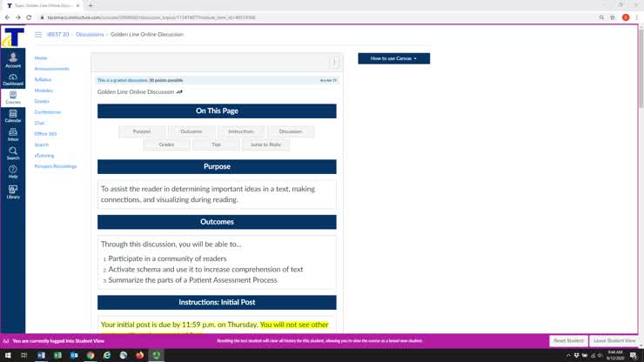644x362 pixels.
Task: Open Firefox from the taskbar
Action: tap(139, 355)
